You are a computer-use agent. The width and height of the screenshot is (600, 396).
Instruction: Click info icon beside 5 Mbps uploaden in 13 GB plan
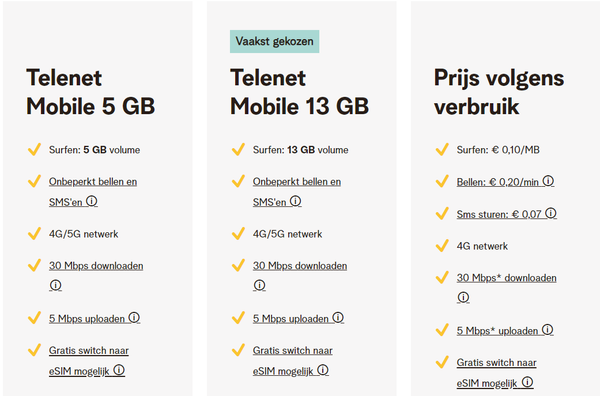point(338,318)
